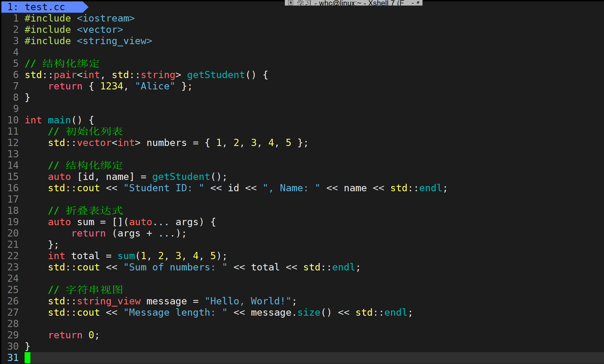This screenshot has height=364, width=604.
Task: Click 'std::string_view' on line 26
Action: [94, 301]
